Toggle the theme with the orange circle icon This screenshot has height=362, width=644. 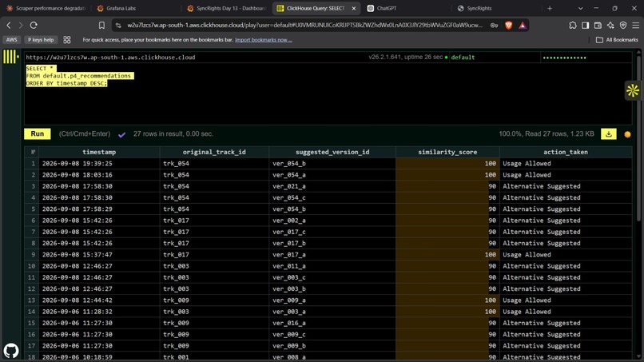pos(627,134)
